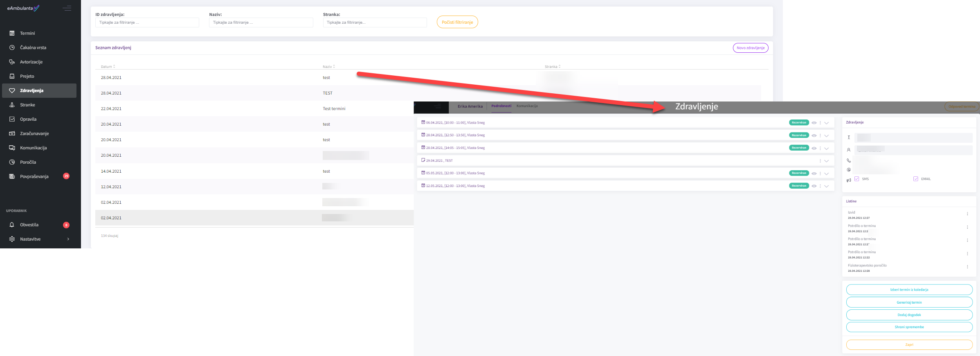Open Poročila chart icon
The width and height of the screenshot is (980, 356).
(x=12, y=162)
